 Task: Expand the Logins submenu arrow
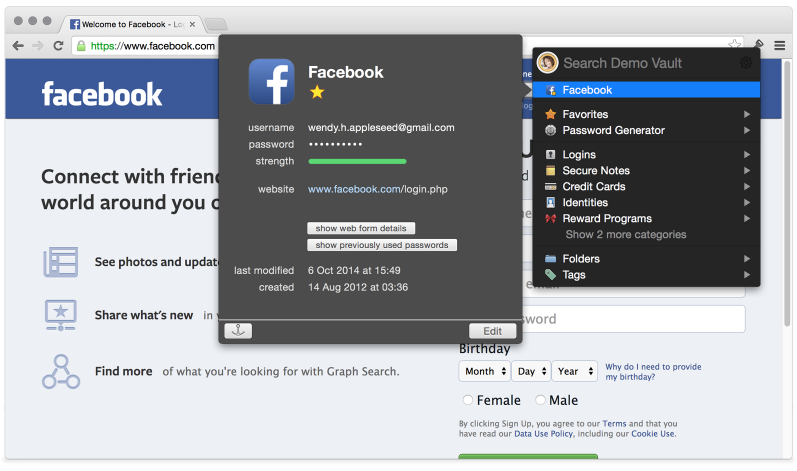tap(747, 154)
